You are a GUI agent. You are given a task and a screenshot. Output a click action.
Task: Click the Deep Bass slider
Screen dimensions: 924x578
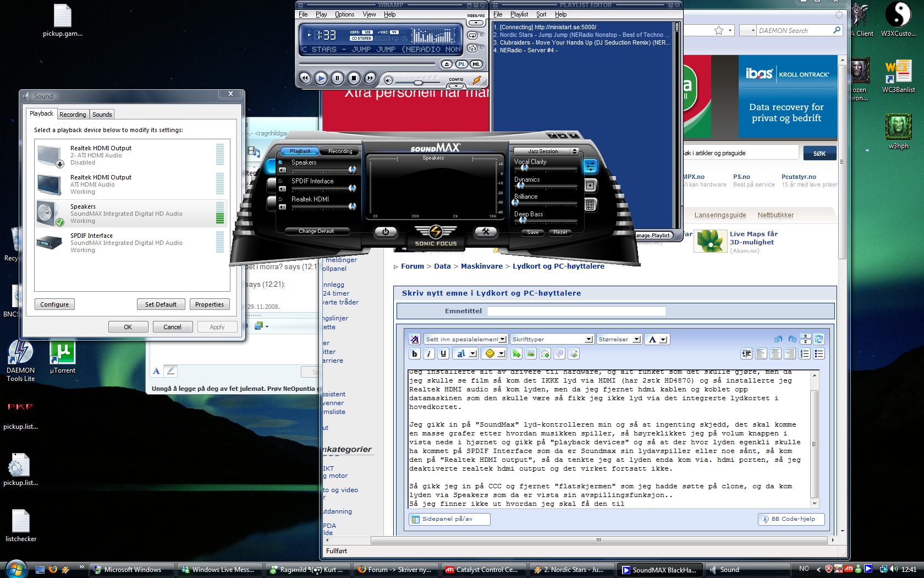(546, 221)
